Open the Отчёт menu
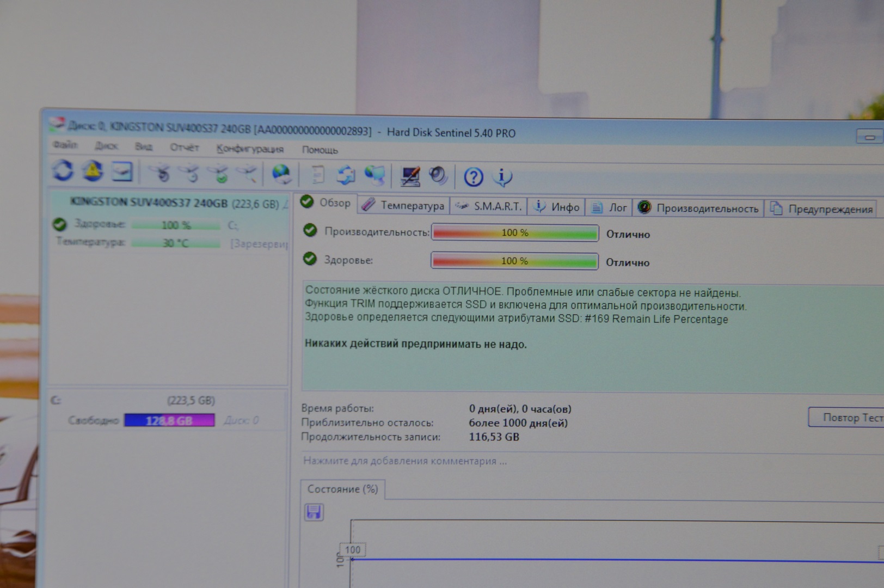884x588 pixels. (x=184, y=148)
